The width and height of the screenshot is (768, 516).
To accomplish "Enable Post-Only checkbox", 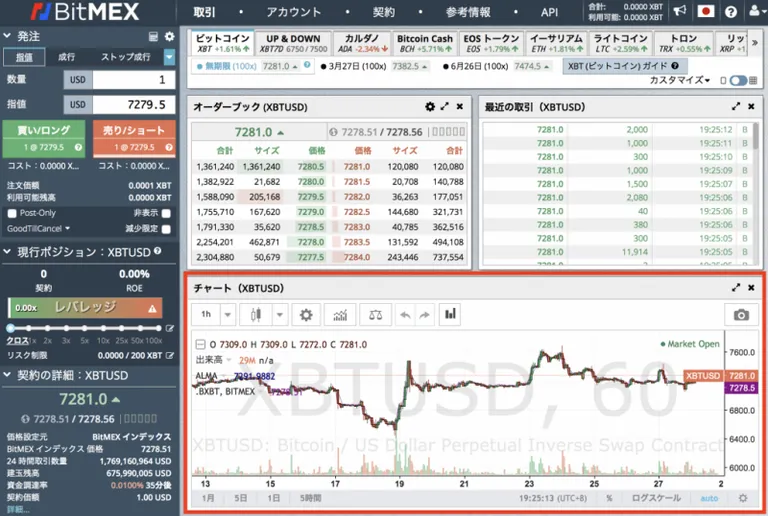I will [12, 213].
